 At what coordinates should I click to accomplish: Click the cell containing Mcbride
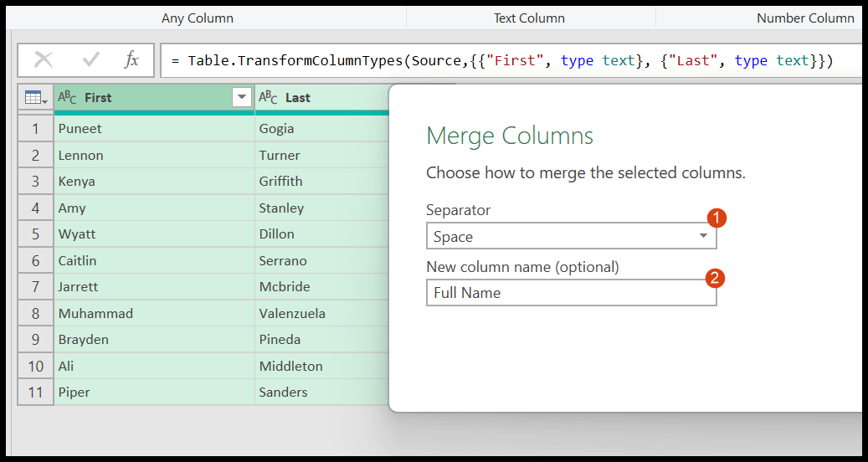[321, 286]
